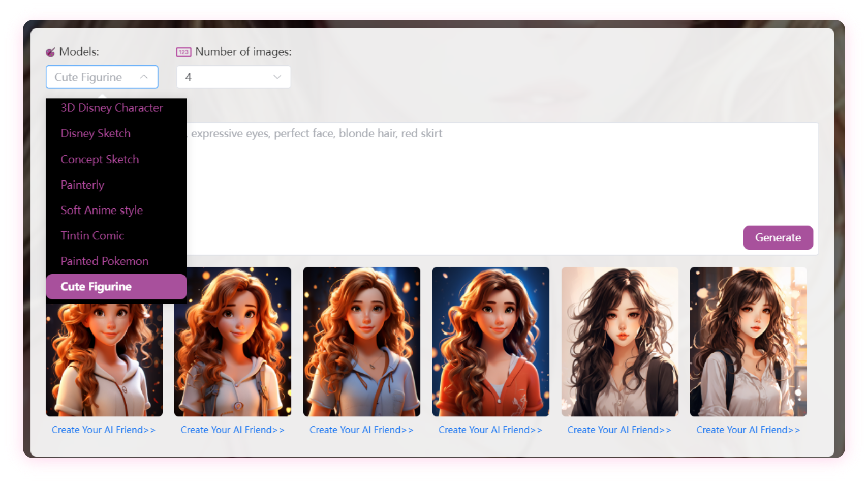Viewport: 868px width, 484px height.
Task: Click the 123 icon beside Number of images
Action: pyautogui.click(x=183, y=51)
